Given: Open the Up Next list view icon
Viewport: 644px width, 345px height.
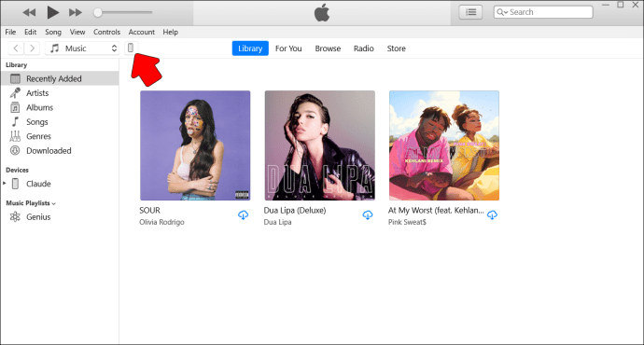Looking at the screenshot, I should [470, 12].
